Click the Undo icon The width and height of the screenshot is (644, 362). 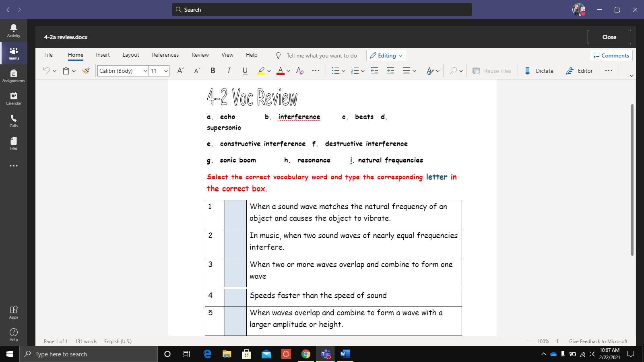tap(46, 71)
